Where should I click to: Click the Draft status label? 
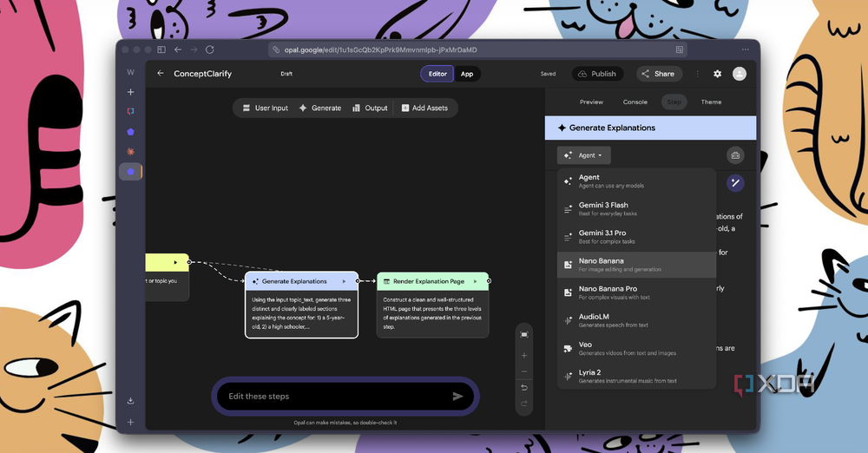(286, 74)
